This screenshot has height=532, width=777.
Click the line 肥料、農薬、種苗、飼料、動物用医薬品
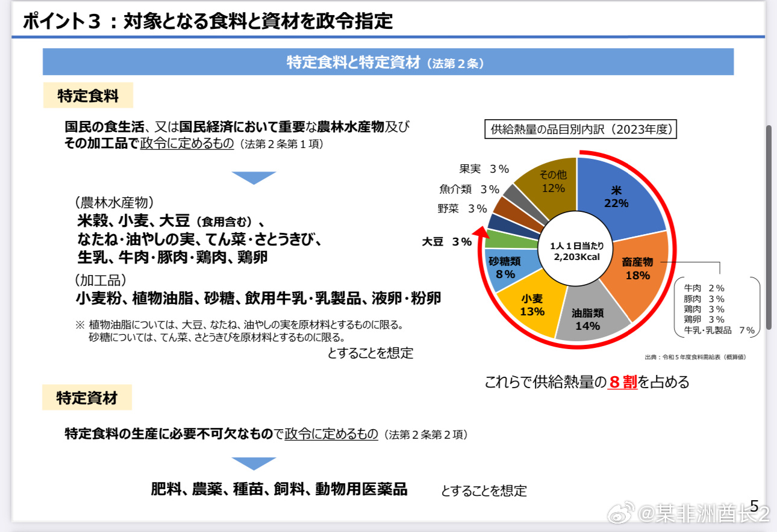point(279,489)
